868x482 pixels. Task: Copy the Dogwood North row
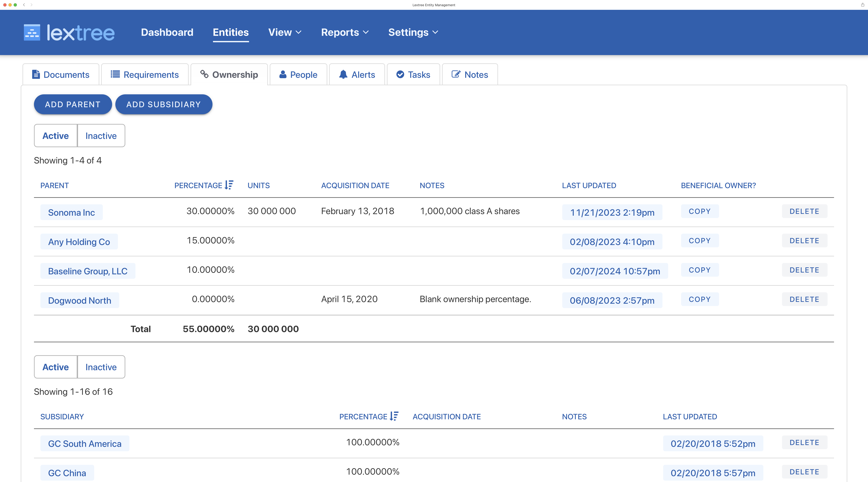click(700, 299)
